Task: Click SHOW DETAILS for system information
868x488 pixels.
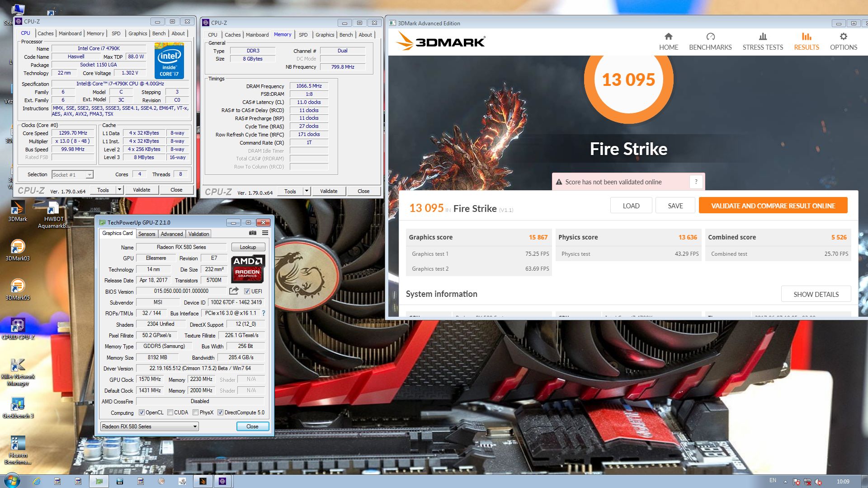Action: pos(816,294)
